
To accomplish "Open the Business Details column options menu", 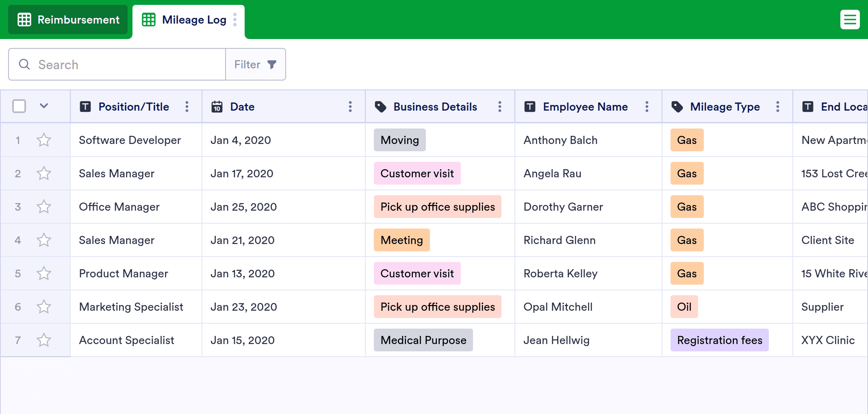I will click(499, 107).
